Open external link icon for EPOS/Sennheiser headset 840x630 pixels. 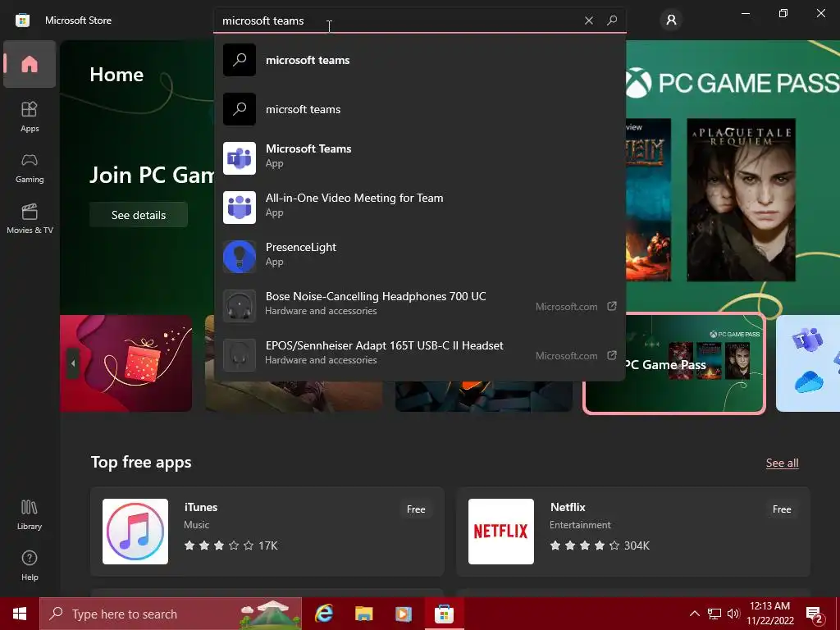pyautogui.click(x=612, y=355)
